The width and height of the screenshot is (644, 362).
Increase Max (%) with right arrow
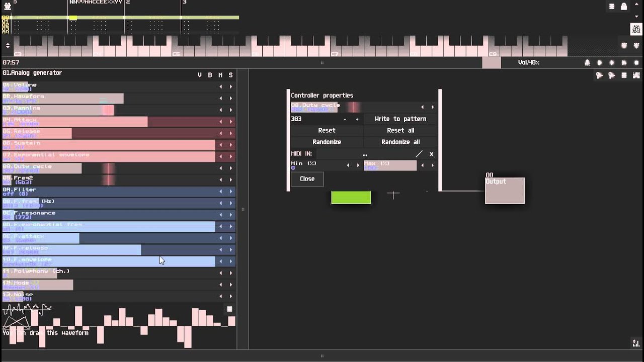click(x=432, y=165)
